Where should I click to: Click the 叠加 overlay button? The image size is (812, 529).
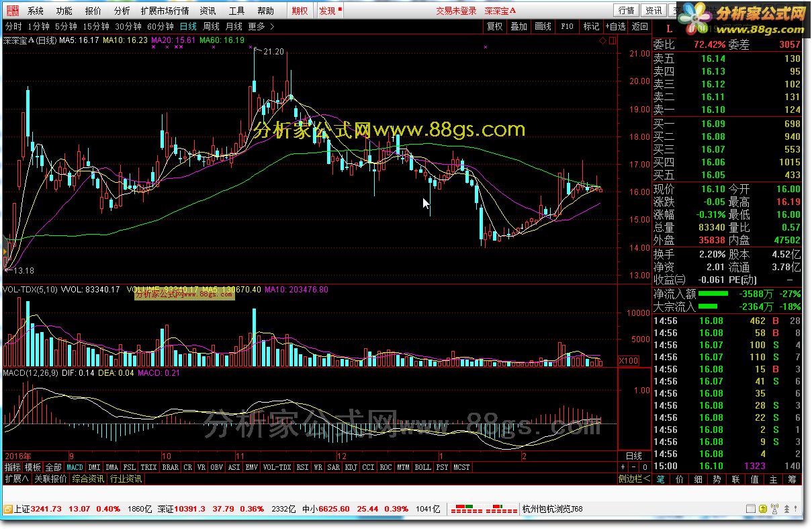518,26
